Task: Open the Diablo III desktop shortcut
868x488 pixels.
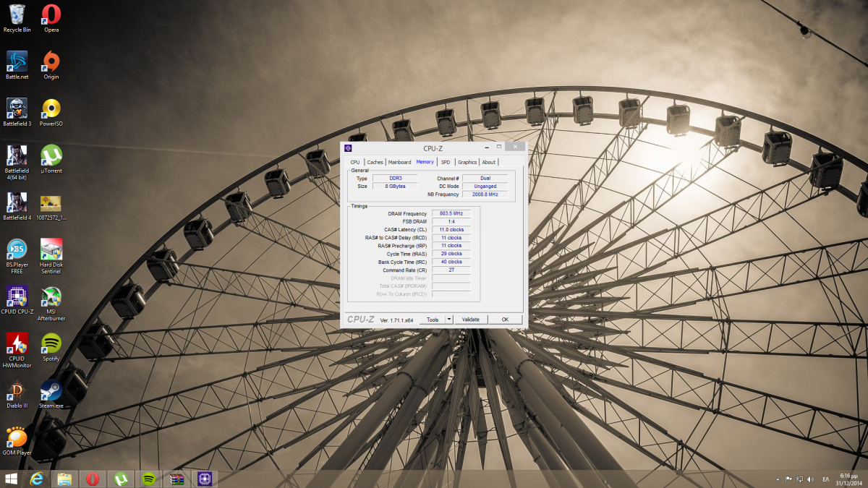Action: coord(17,394)
